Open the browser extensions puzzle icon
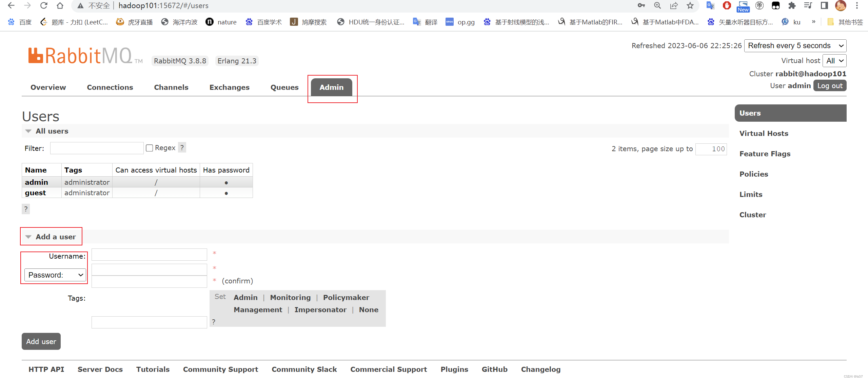This screenshot has width=868, height=381. pyautogui.click(x=792, y=5)
